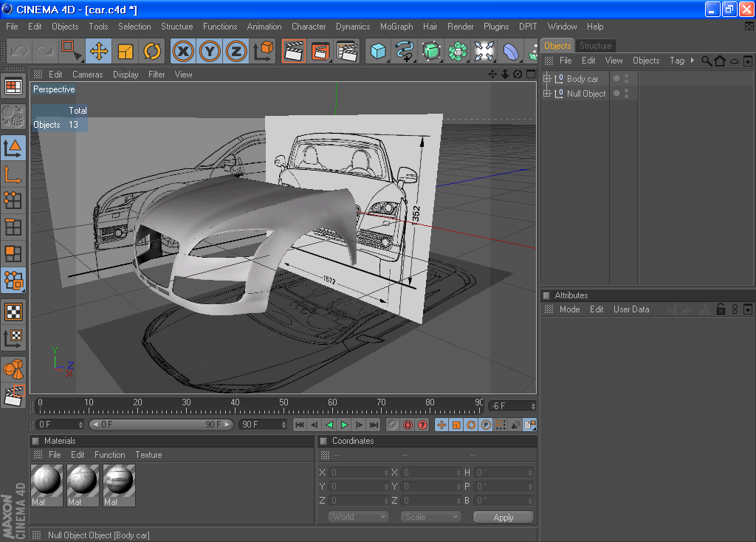The width and height of the screenshot is (756, 542).
Task: Click the Redo arrow icon
Action: (45, 51)
